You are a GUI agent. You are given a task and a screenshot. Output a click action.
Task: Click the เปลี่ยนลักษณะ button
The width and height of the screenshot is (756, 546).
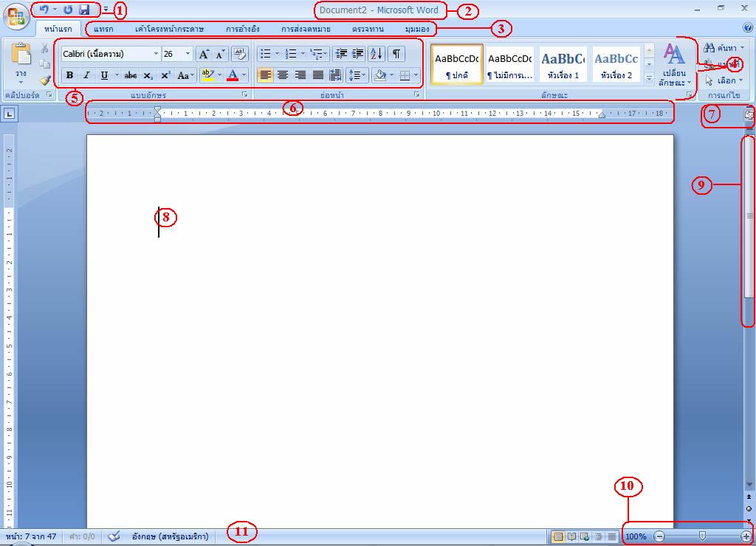click(674, 66)
